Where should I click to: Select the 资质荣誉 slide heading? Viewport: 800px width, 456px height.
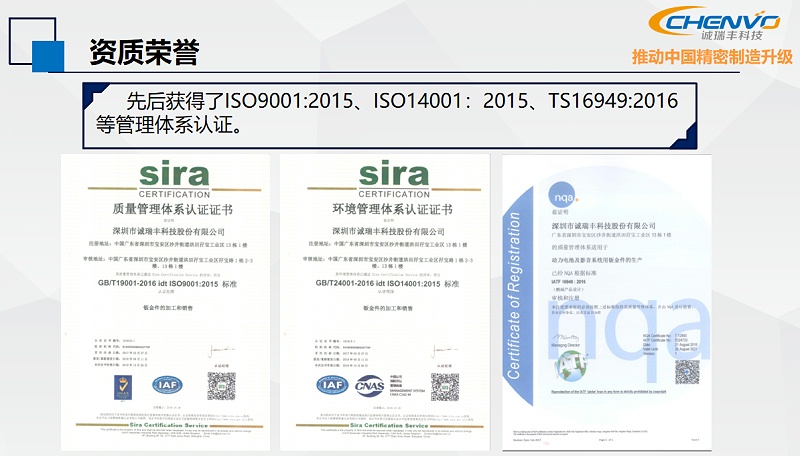(x=144, y=51)
